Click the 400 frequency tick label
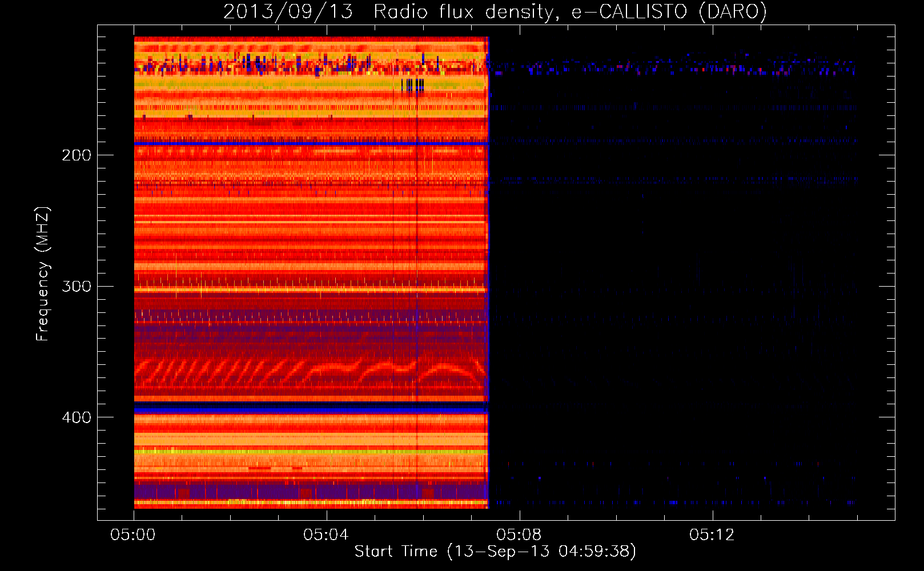This screenshot has height=571, width=924. pos(77,417)
